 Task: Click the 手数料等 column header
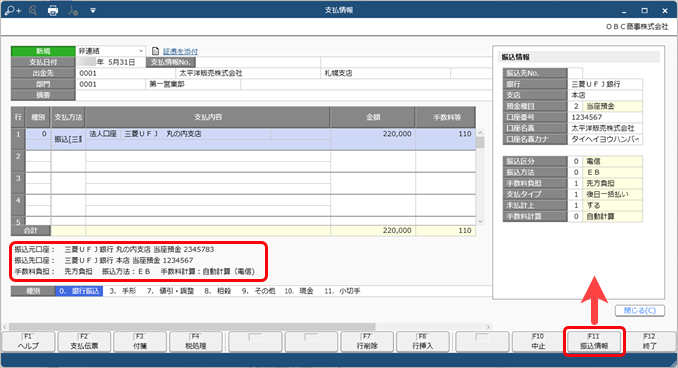[x=446, y=117]
